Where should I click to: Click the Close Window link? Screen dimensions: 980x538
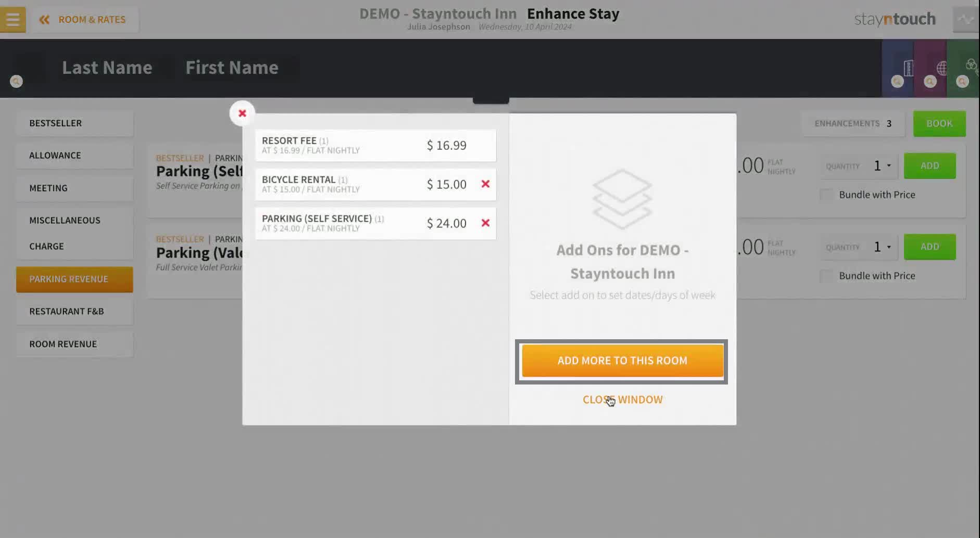623,400
